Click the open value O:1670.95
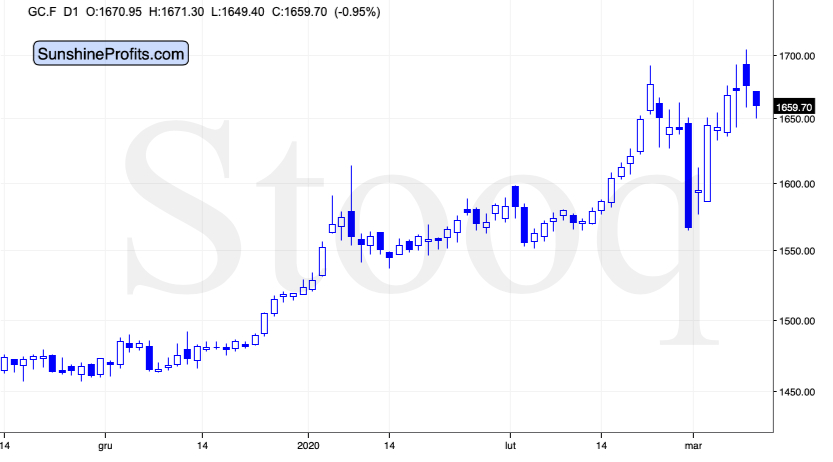Image resolution: width=833 pixels, height=462 pixels. click(114, 12)
